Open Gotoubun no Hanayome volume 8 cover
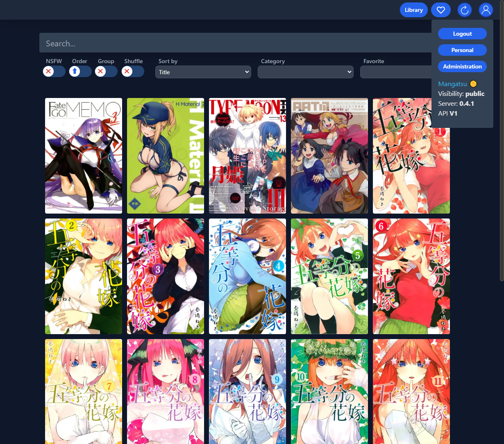This screenshot has width=504, height=444. [x=166, y=392]
